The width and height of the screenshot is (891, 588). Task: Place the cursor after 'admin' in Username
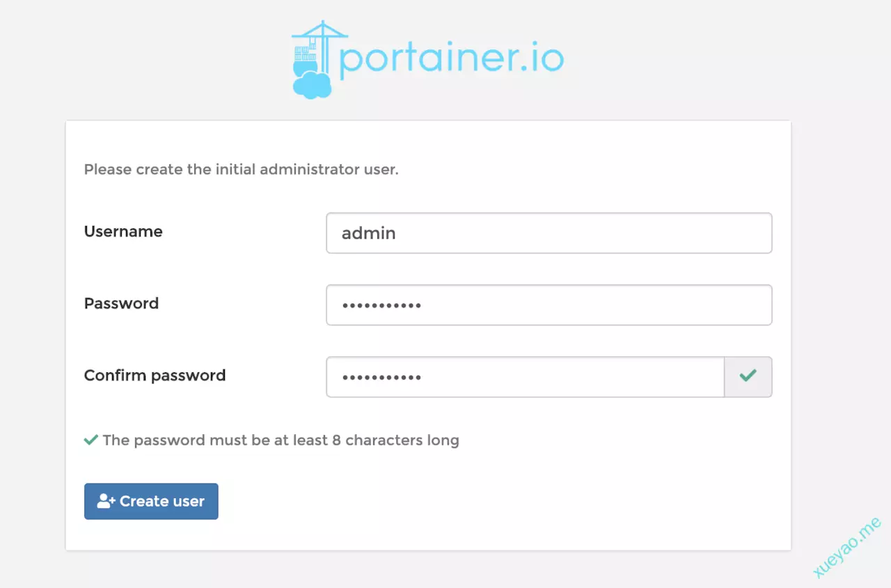coord(397,233)
